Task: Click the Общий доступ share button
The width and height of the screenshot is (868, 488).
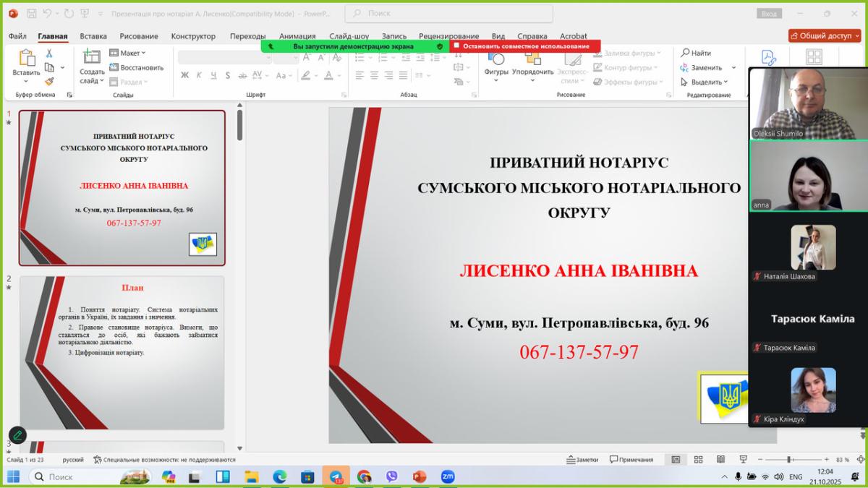Action: click(825, 35)
